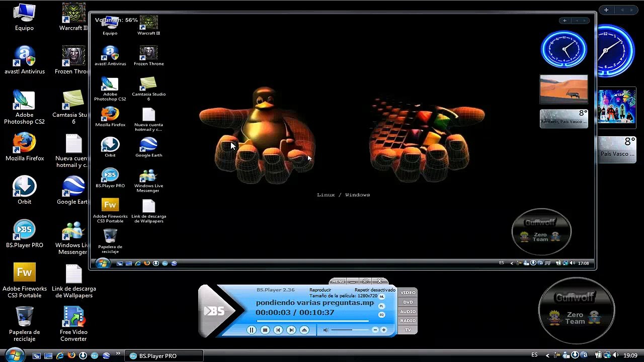Open the BS.Player MENU button
644x362 pixels.
click(x=338, y=282)
